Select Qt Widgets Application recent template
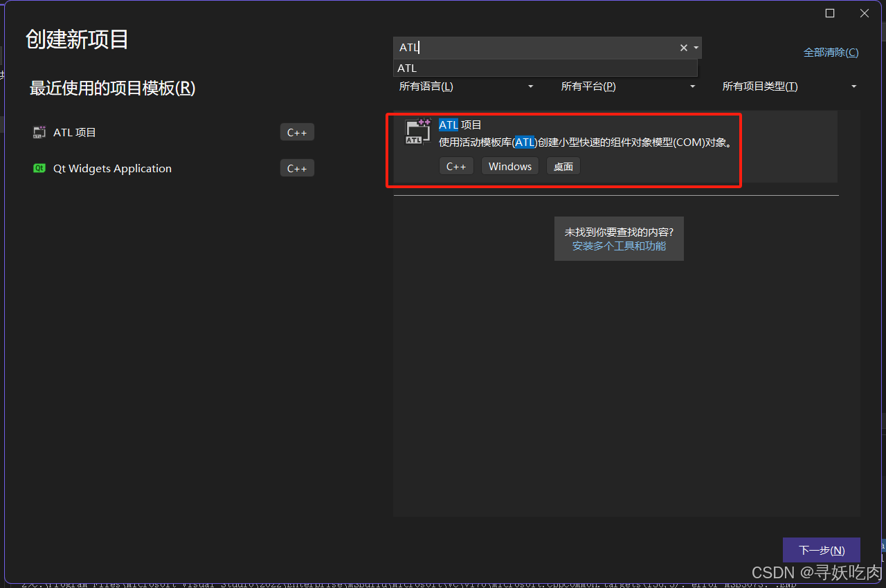 [x=174, y=168]
